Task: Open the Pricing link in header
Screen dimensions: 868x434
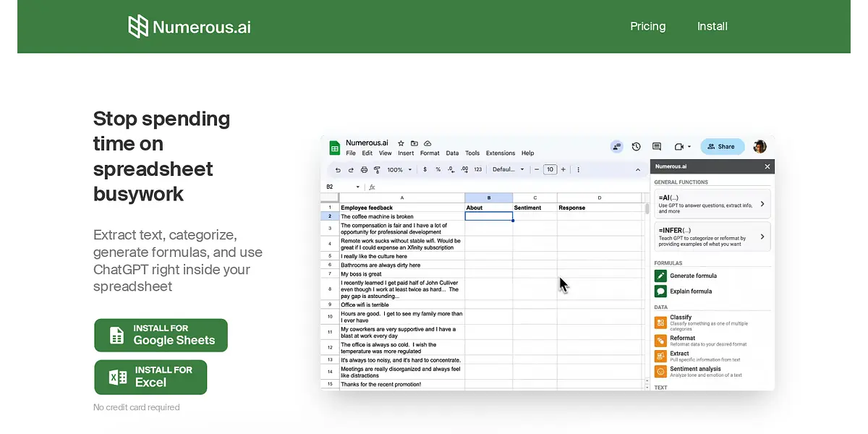Action: click(x=647, y=26)
